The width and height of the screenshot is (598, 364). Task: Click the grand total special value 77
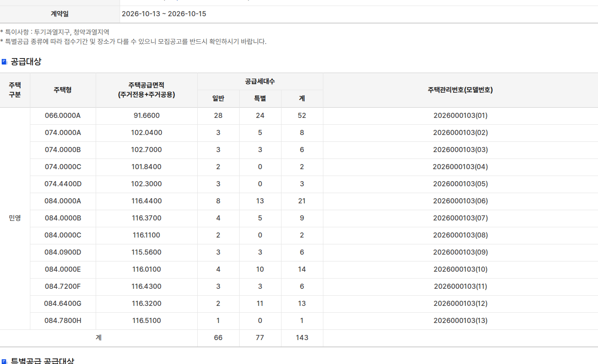(260, 338)
